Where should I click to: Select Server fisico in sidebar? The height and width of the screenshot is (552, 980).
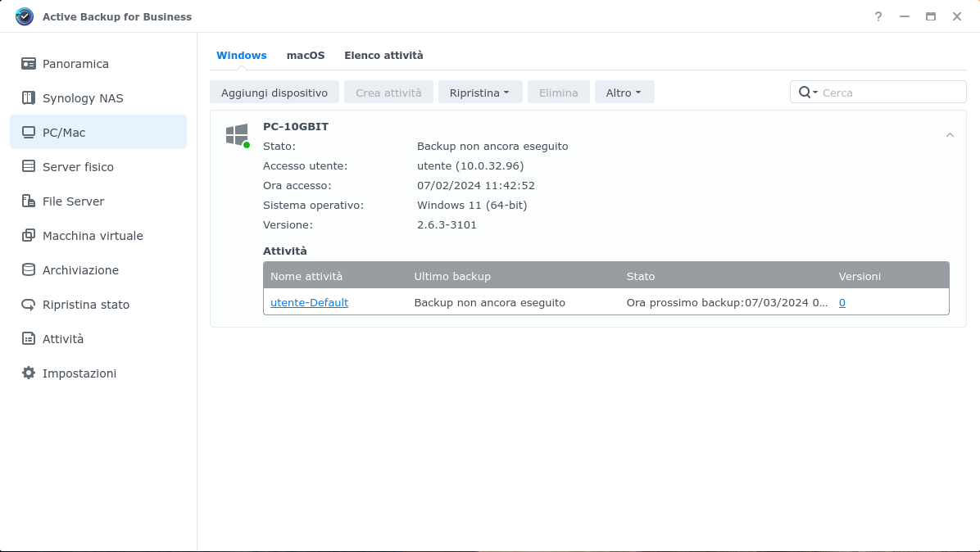click(x=98, y=167)
